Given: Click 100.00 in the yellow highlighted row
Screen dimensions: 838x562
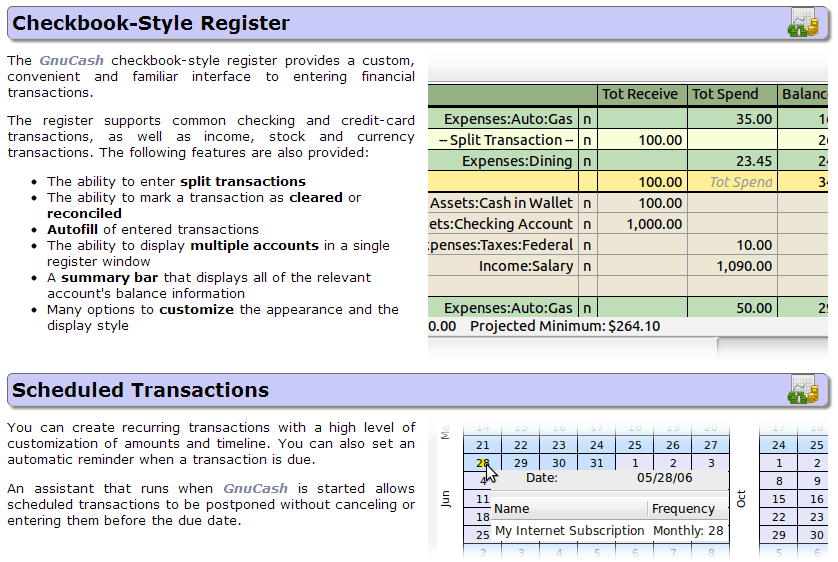Looking at the screenshot, I should tap(660, 182).
